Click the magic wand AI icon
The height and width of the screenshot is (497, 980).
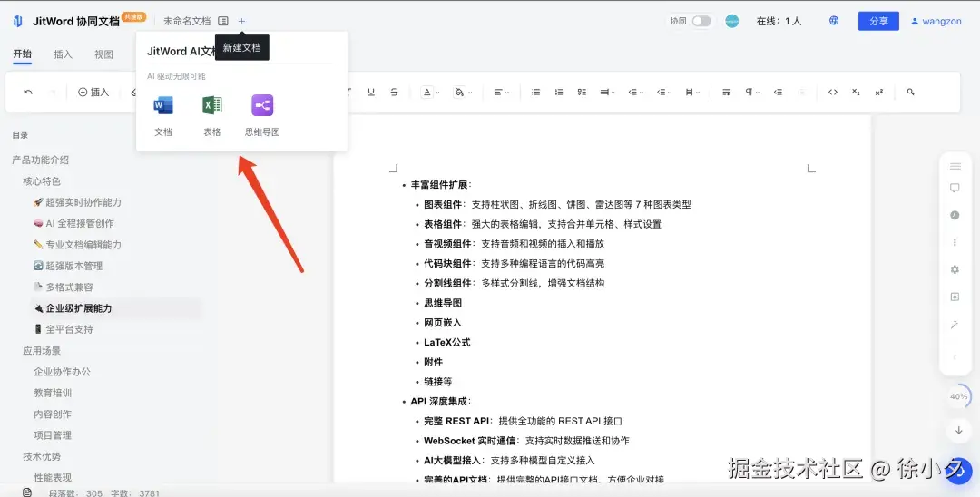point(955,325)
